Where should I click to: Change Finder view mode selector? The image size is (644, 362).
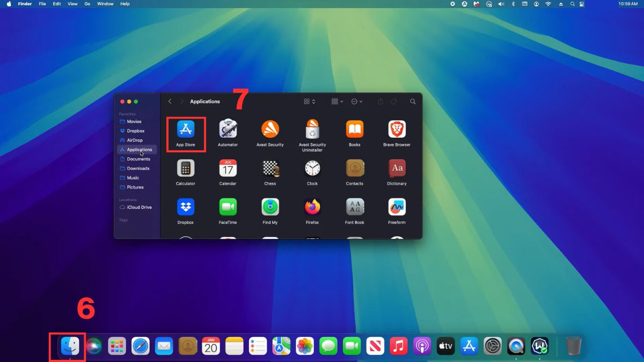(x=310, y=101)
